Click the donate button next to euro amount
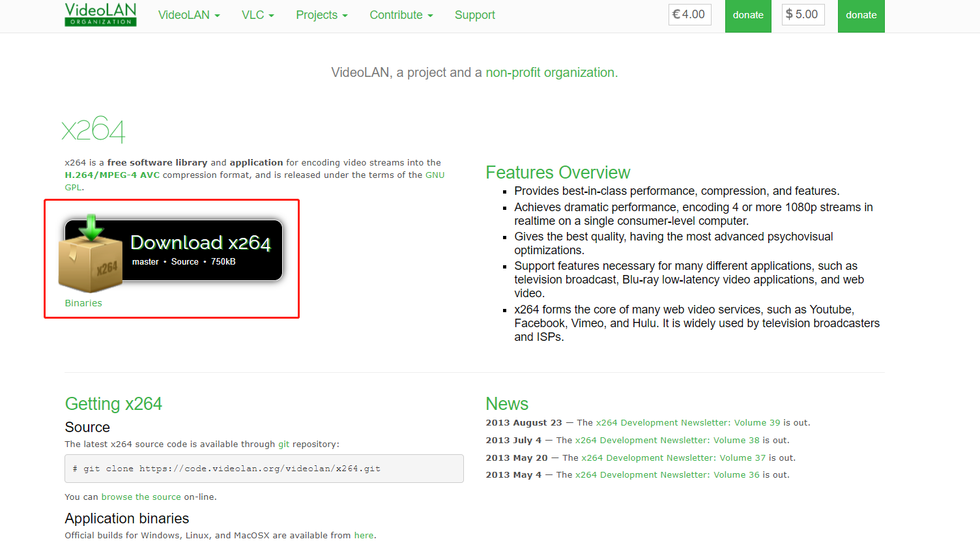This screenshot has height=552, width=980. pos(748,15)
